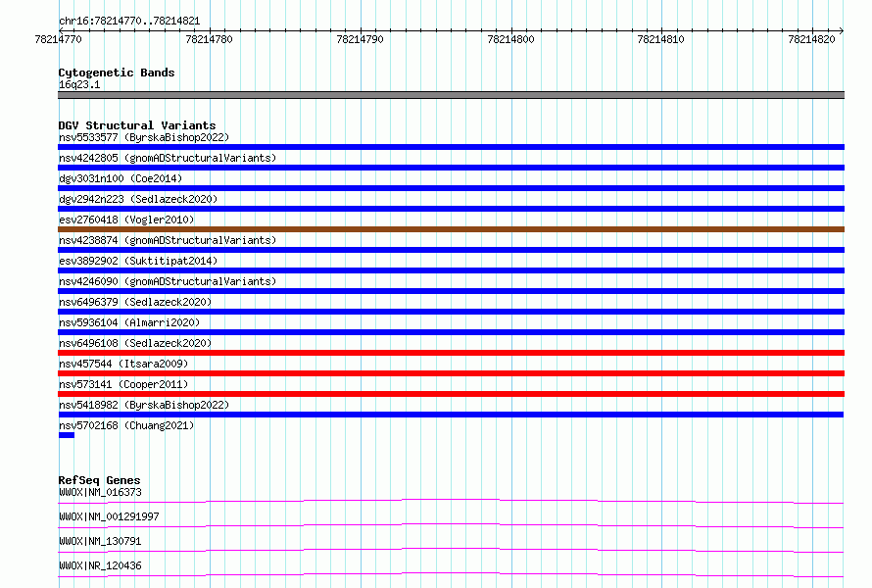Screen dimensions: 872x588
Task: Select the WWOX|NM_001291997 transcript label
Action: tap(109, 516)
